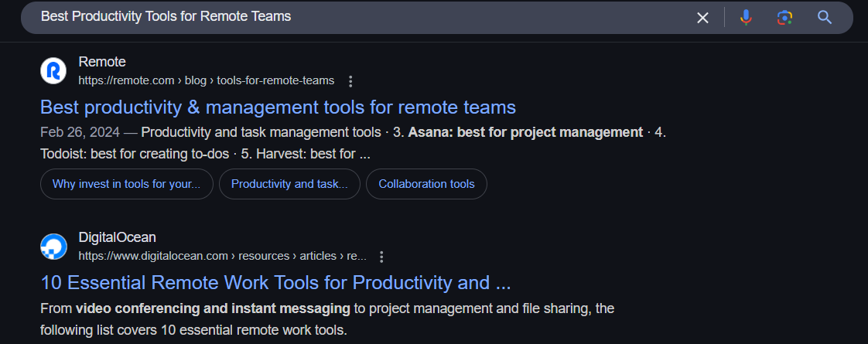Click 'following list covers 10 essential remote work tools' text
Screen dimensions: 868x344
193,331
